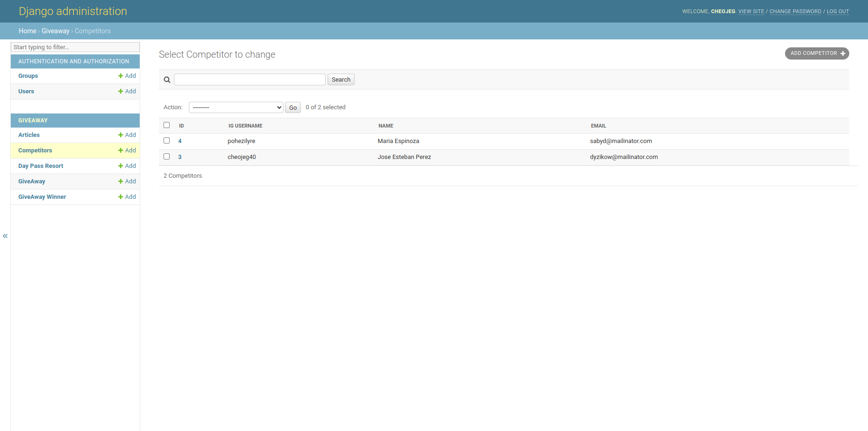
Task: Open the GiveAway model in sidebar
Action: pos(32,181)
